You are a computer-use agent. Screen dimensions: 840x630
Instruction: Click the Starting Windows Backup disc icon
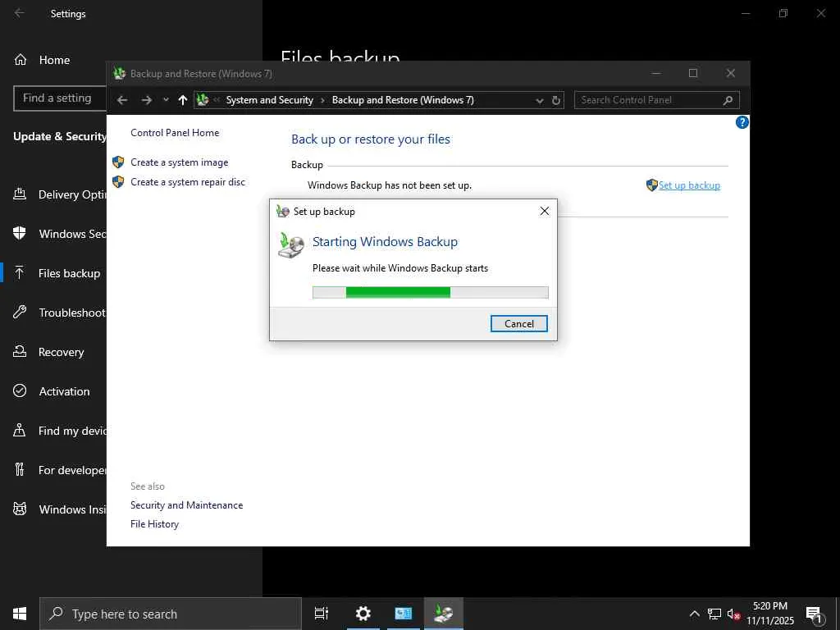click(291, 246)
